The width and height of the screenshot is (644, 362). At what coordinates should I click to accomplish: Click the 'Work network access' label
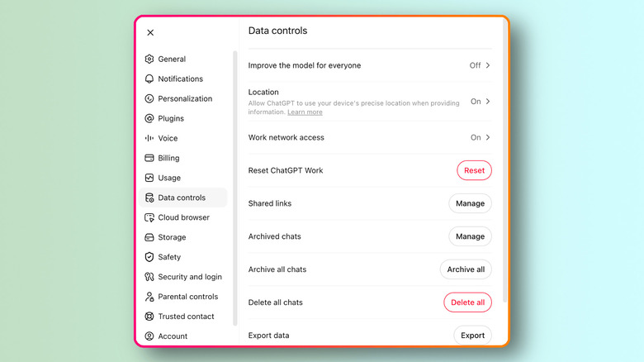coord(286,137)
